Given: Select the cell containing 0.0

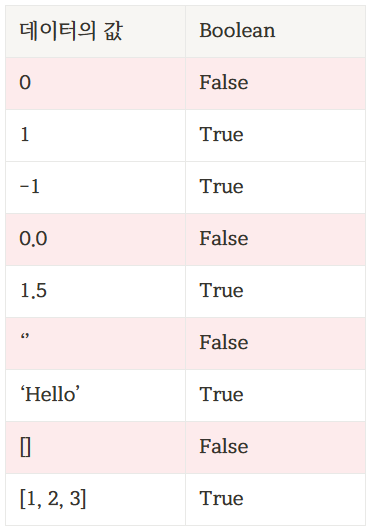Looking at the screenshot, I should coord(95,240).
